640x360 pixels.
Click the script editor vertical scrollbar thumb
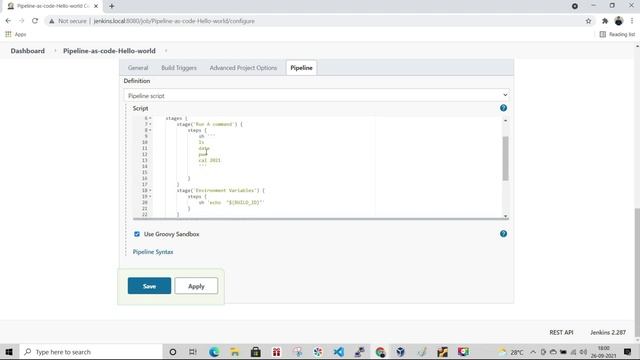click(505, 158)
